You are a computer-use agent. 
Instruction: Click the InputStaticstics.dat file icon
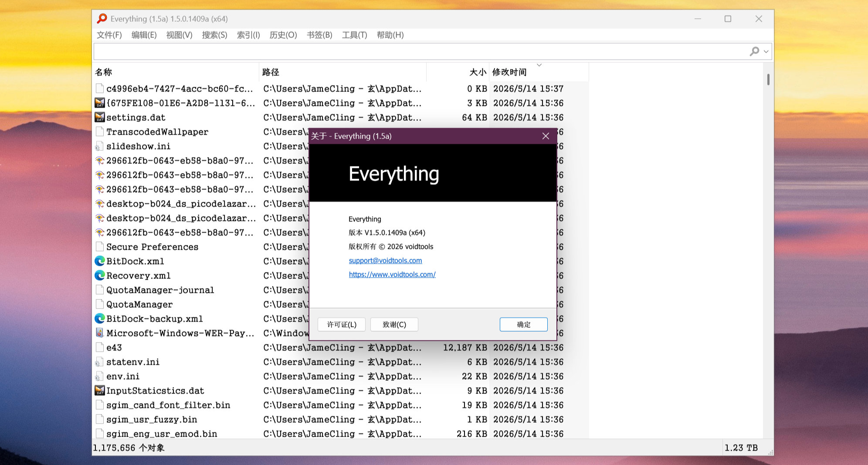[100, 390]
